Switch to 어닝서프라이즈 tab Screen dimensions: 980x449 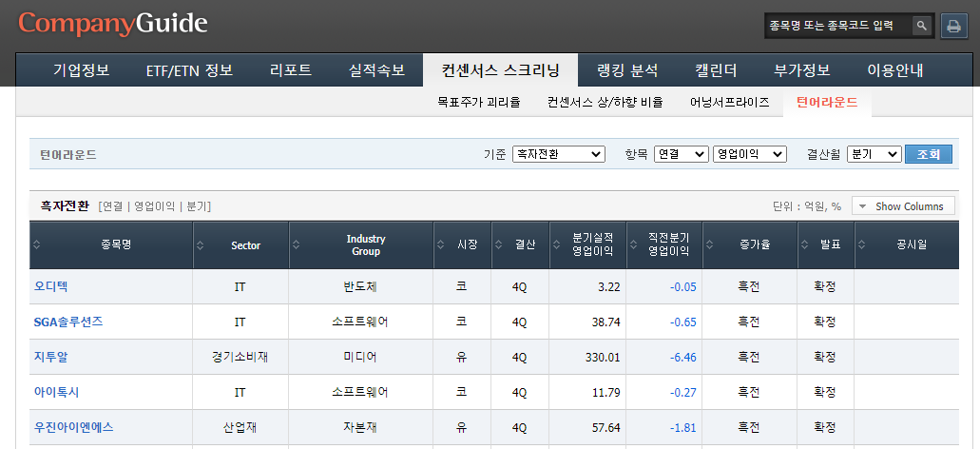coord(730,102)
